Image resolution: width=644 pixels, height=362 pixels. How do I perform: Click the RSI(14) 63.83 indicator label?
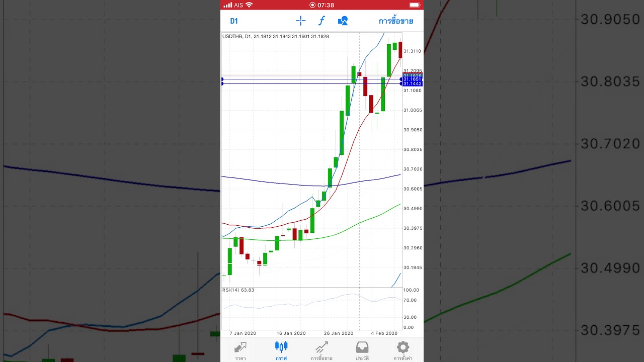238,290
